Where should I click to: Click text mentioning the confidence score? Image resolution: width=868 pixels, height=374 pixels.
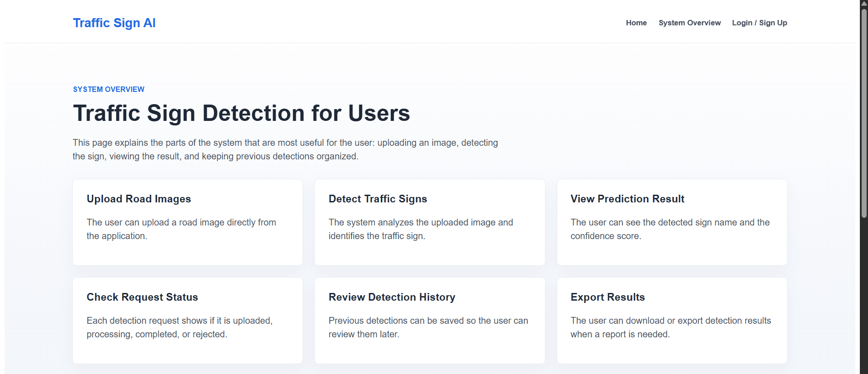click(670, 229)
